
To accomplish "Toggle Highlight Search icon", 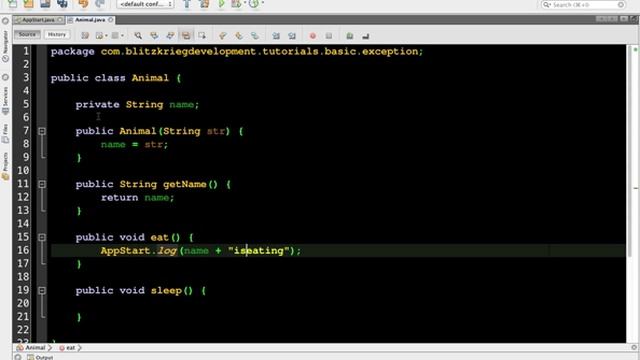I will pyautogui.click(x=186, y=36).
